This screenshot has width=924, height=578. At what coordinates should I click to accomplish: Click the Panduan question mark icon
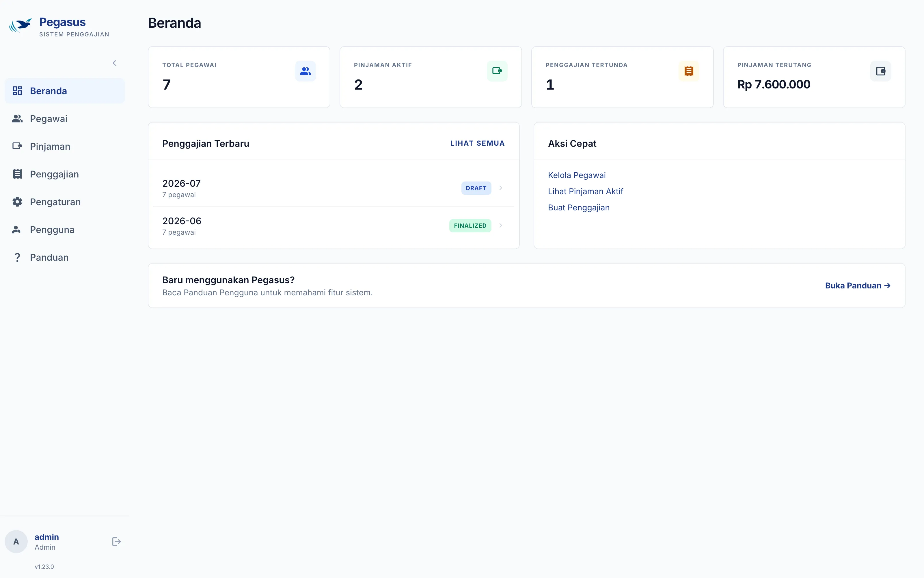(x=17, y=257)
